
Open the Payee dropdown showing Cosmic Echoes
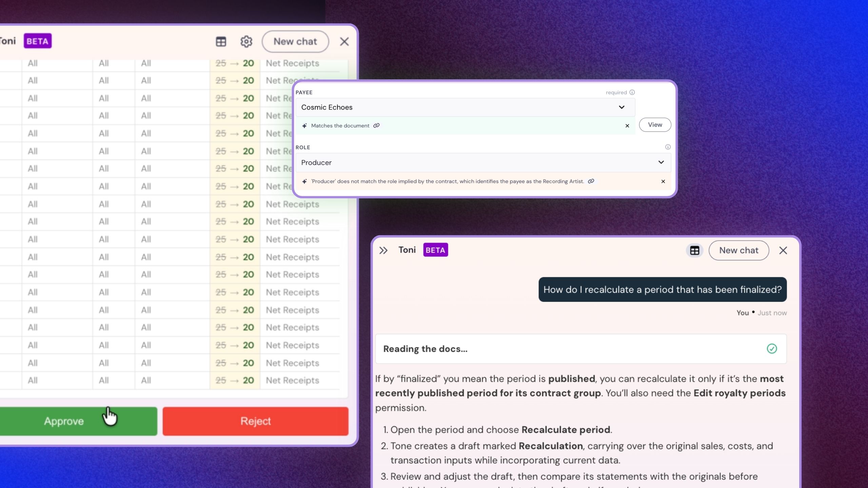tap(465, 107)
